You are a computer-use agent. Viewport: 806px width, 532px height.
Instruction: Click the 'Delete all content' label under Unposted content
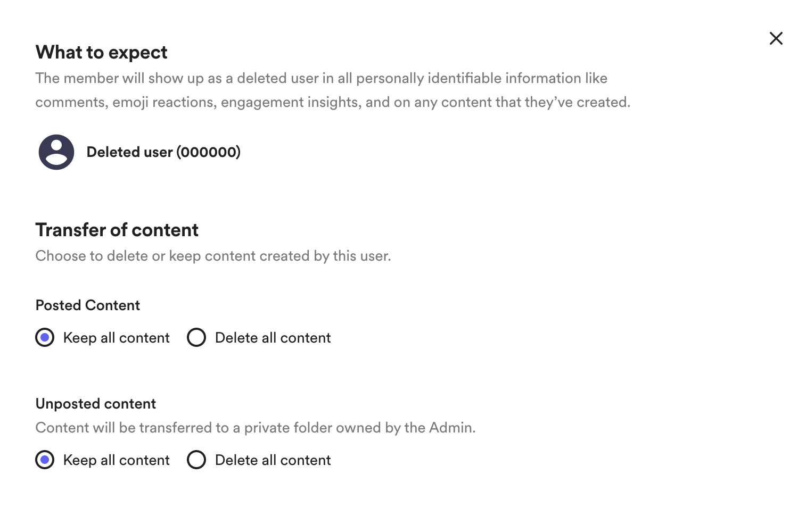pyautogui.click(x=273, y=460)
